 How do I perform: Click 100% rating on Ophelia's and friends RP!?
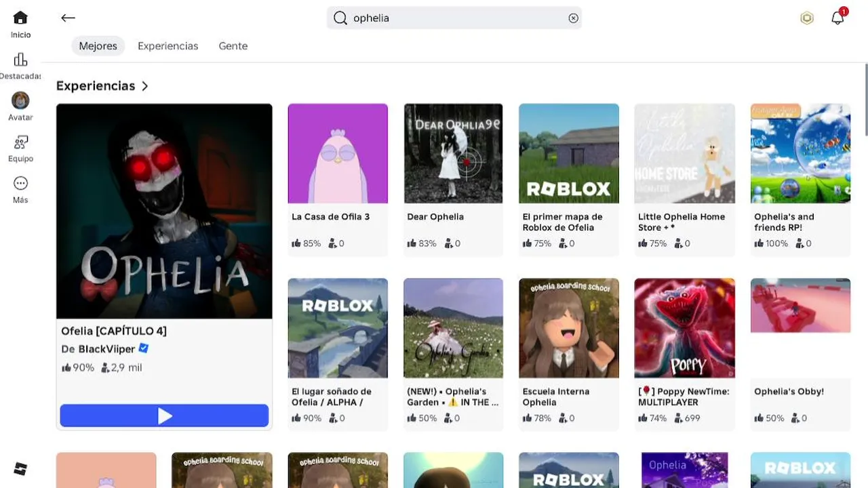coord(771,243)
